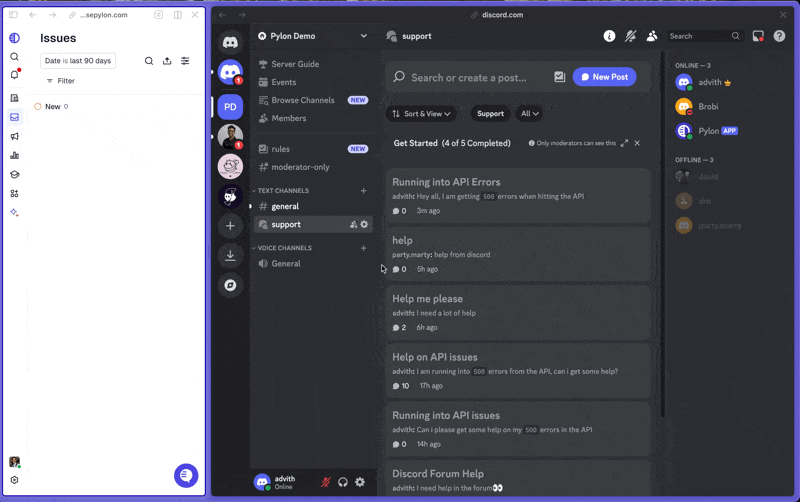The image size is (800, 502).
Task: Open Pylon AI sparkle icon in sidebar
Action: coord(14,212)
